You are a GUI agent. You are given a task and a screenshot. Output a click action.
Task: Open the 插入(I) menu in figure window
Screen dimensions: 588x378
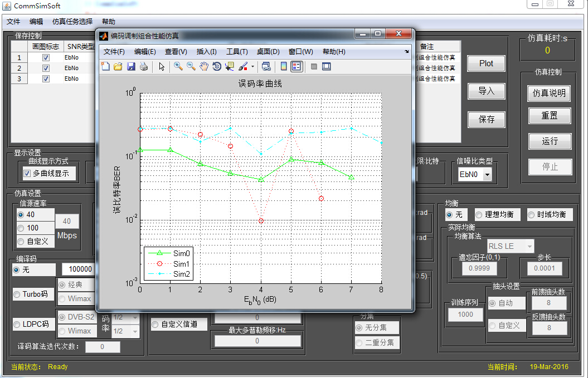pos(206,52)
